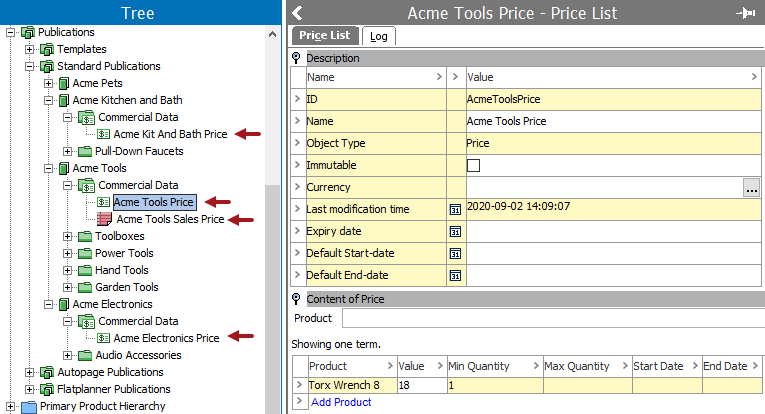Click the Power Tools folder icon

point(85,253)
